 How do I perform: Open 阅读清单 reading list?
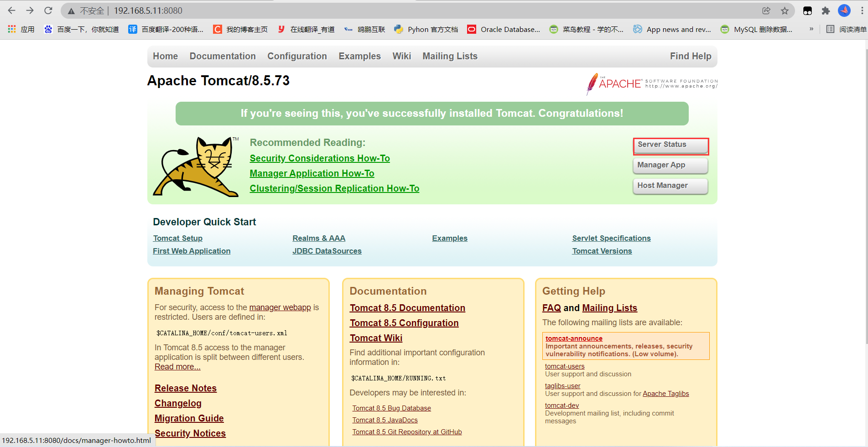tap(847, 29)
